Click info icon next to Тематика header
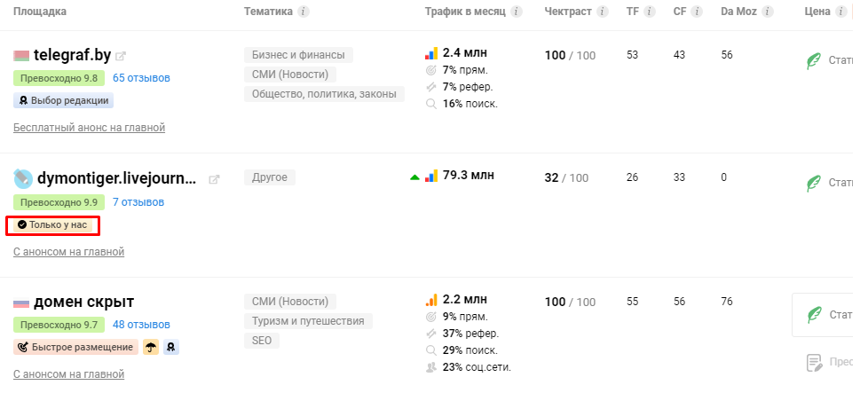Image resolution: width=868 pixels, height=393 pixels. point(304,12)
